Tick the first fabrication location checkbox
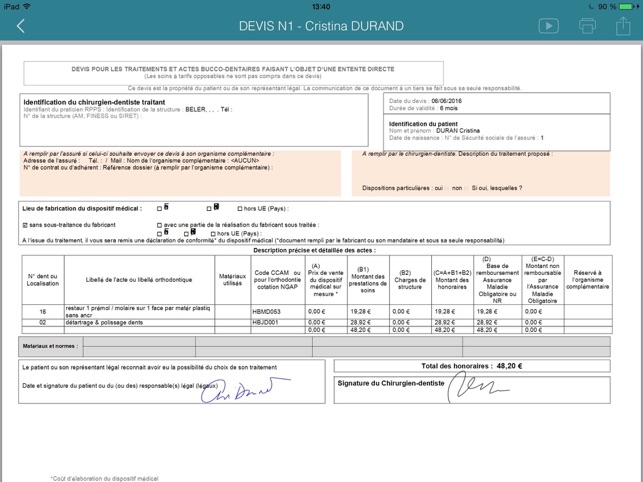 click(x=160, y=209)
